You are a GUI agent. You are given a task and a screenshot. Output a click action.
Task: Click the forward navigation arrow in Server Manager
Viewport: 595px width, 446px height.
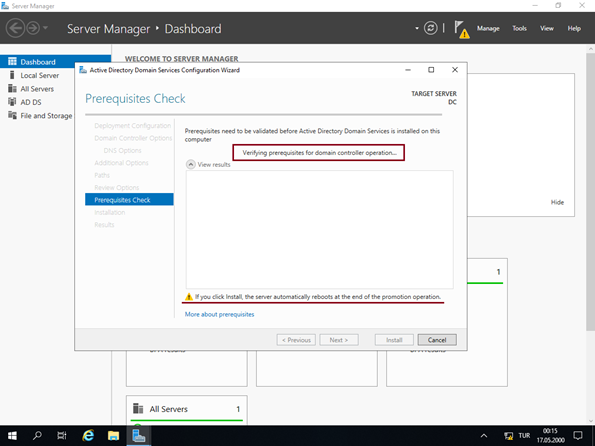tap(33, 28)
